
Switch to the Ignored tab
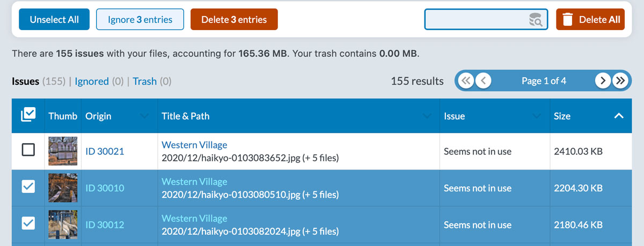(x=92, y=81)
